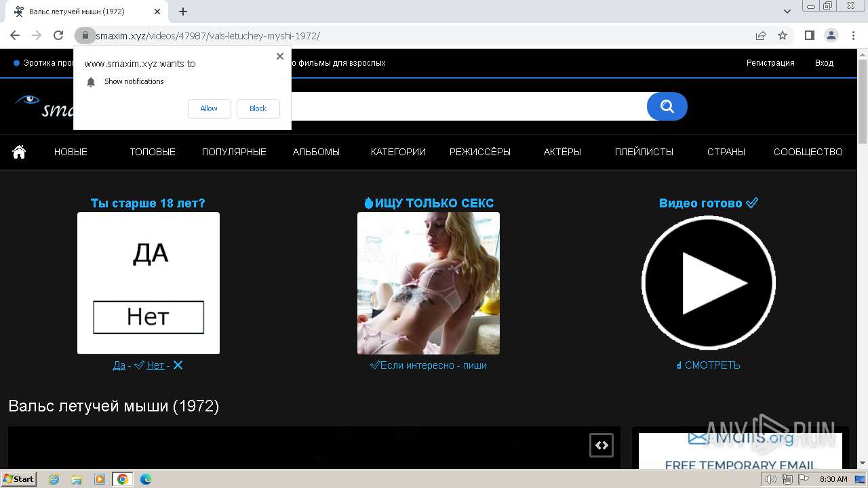This screenshot has width=868, height=488.
Task: Block notifications from smaxim.xyz
Action: pyautogui.click(x=258, y=108)
